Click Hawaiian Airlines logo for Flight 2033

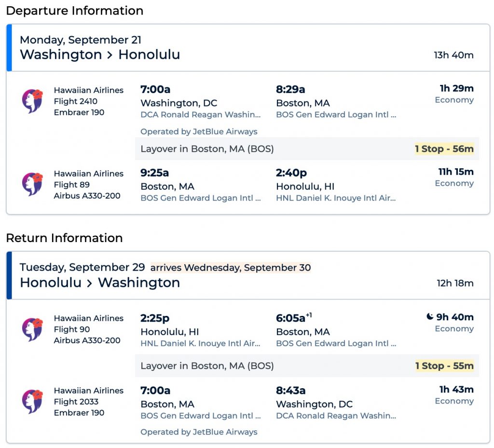32,402
